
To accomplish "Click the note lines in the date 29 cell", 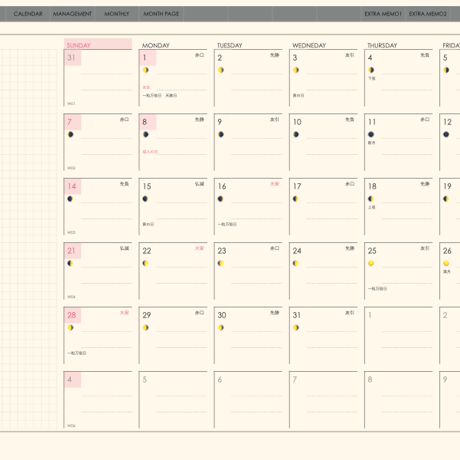I will [182, 340].
